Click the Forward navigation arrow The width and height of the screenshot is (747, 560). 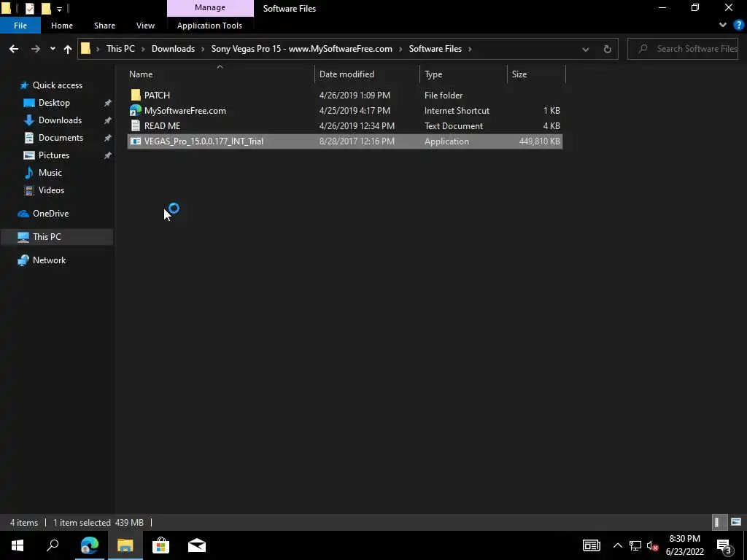tap(35, 49)
